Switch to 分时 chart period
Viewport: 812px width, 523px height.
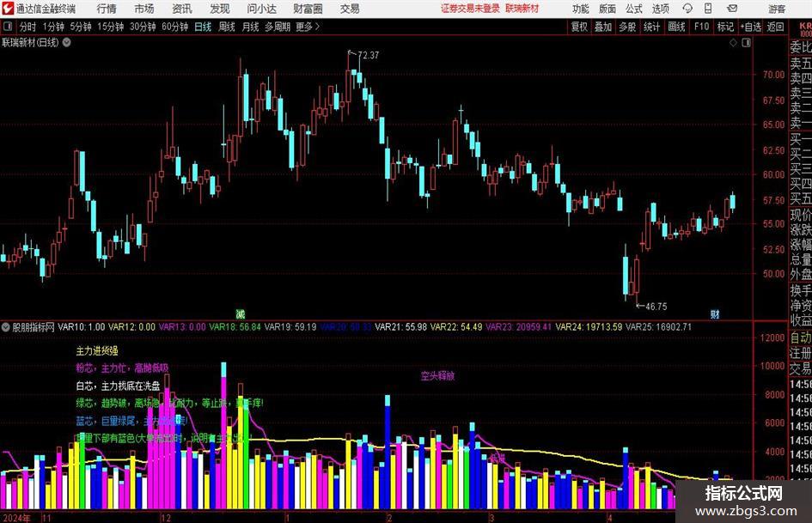tap(28, 27)
